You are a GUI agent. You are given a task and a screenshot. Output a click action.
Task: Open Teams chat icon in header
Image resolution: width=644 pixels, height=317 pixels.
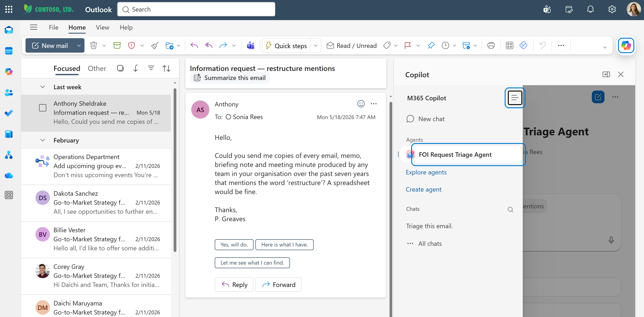click(x=547, y=9)
